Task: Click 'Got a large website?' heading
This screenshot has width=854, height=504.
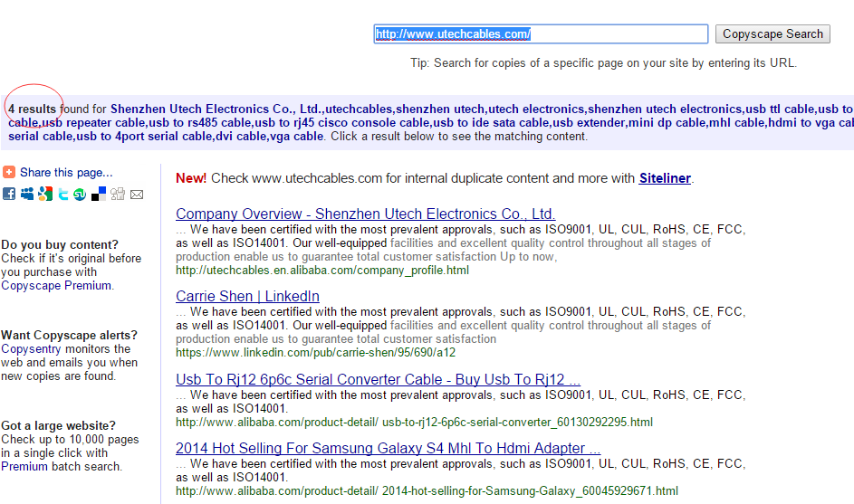Action: click(x=58, y=425)
